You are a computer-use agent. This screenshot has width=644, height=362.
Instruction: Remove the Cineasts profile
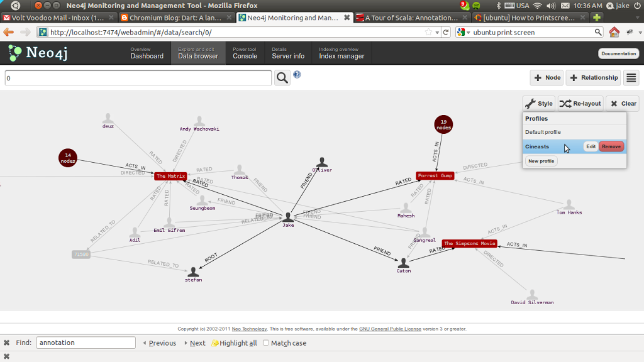[x=611, y=146]
